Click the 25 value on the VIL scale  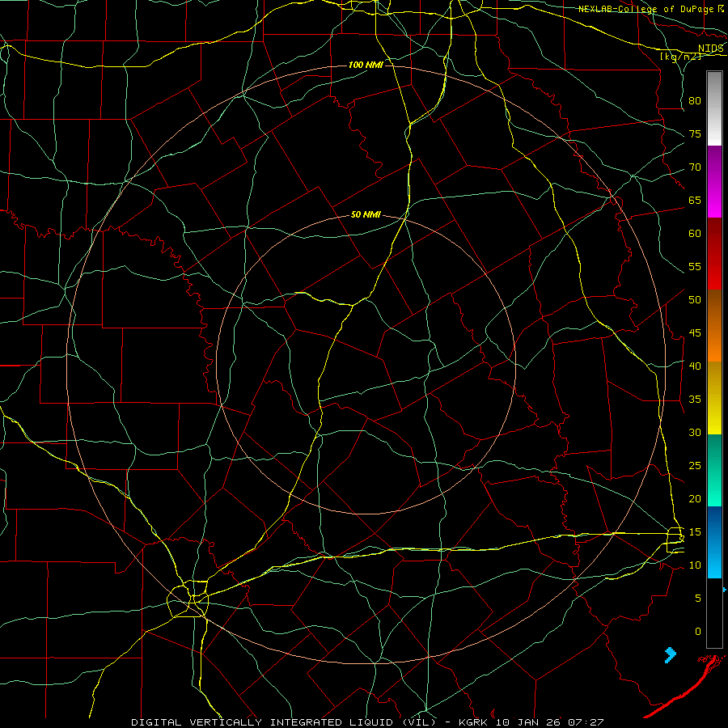pyautogui.click(x=695, y=466)
